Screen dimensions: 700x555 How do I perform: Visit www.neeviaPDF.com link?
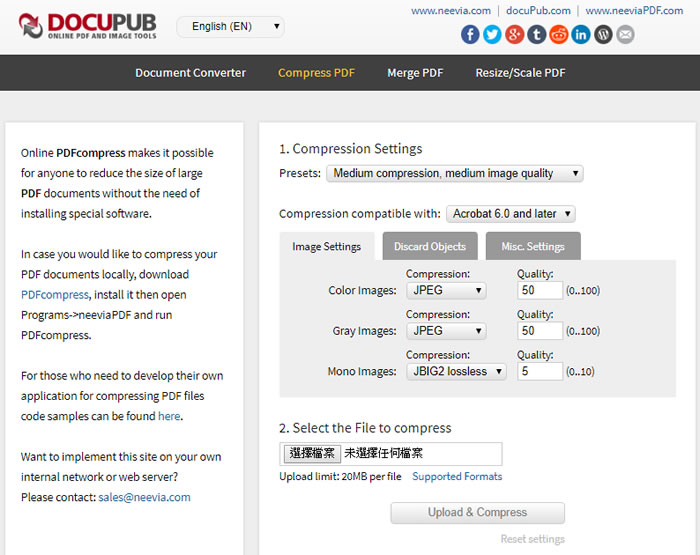(x=634, y=11)
